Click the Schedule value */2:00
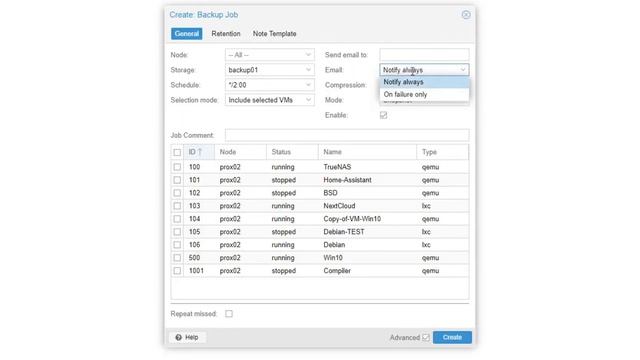This screenshot has height=360, width=640. click(237, 85)
